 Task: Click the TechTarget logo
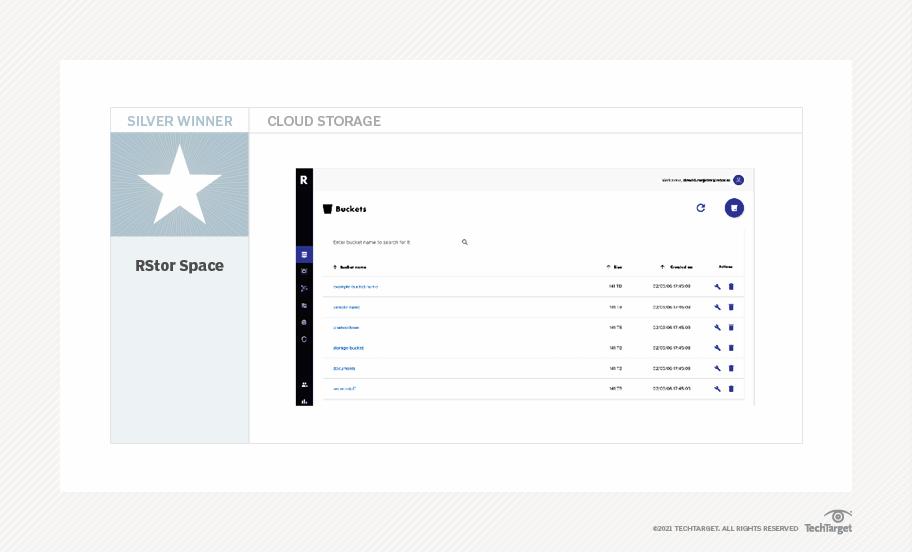click(828, 522)
